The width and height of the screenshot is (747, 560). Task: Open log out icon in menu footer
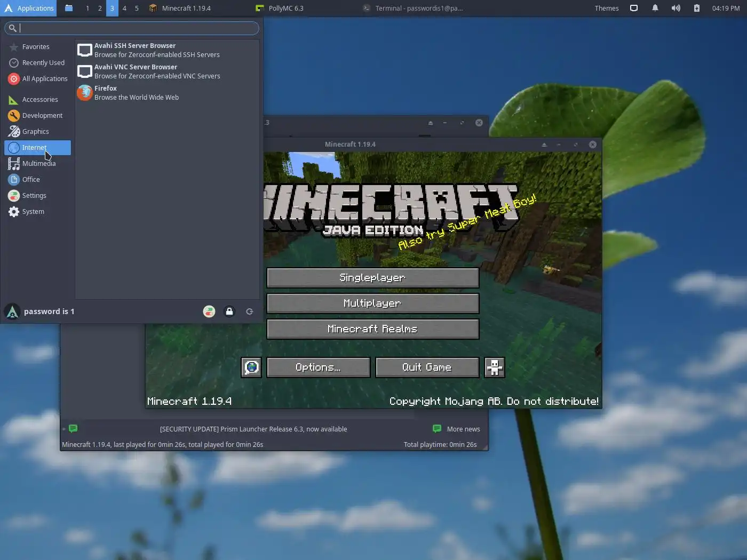click(249, 311)
